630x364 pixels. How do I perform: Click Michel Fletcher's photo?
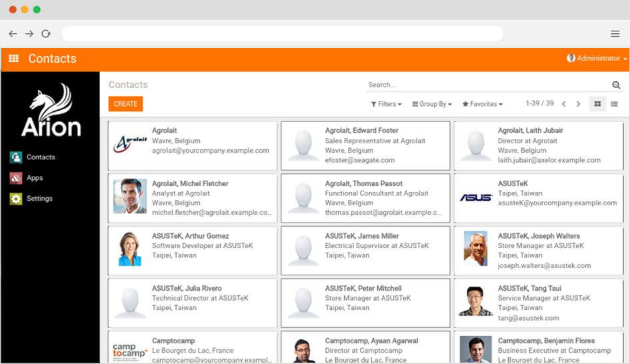click(130, 196)
